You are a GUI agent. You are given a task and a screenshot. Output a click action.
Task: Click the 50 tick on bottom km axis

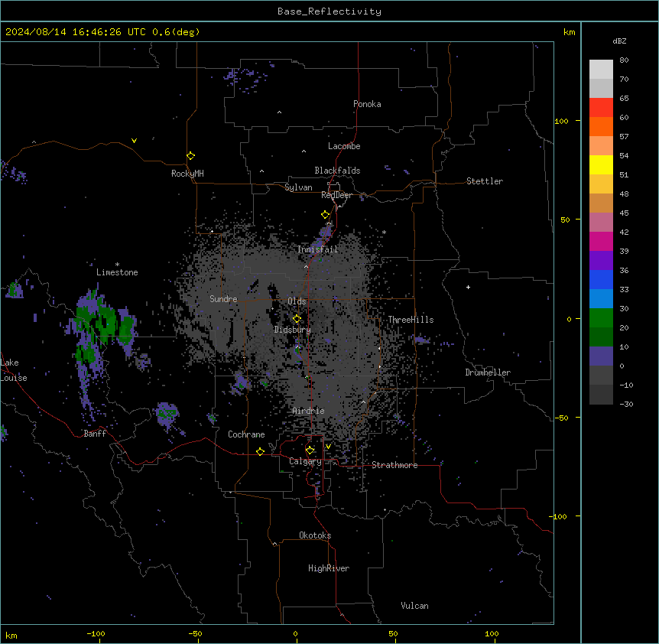[x=393, y=633]
